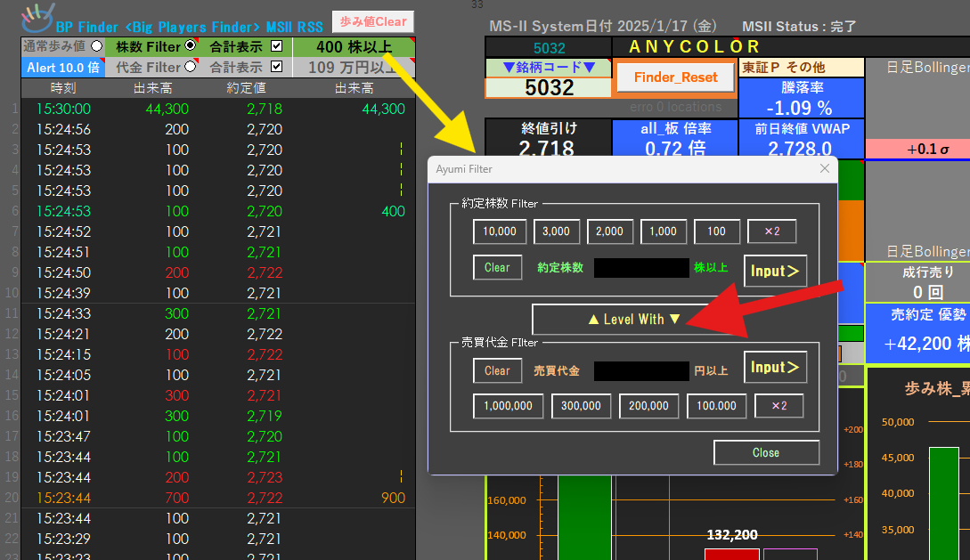
Task: Select the 株数 Filter radio button
Action: (190, 46)
